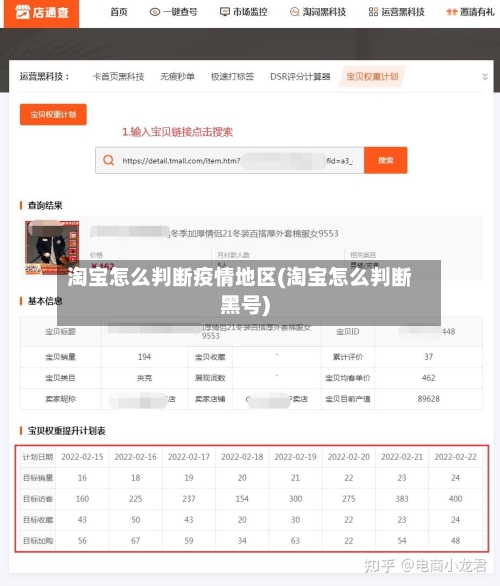Screen dimensions: 500x586
Task: Switch to the 极速打标签 tab
Action: pyautogui.click(x=232, y=77)
